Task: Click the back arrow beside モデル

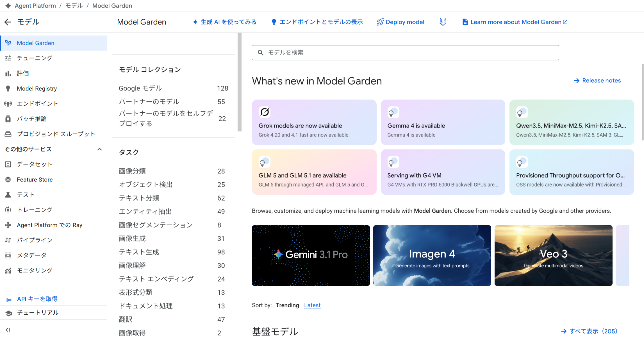Action: pyautogui.click(x=8, y=22)
